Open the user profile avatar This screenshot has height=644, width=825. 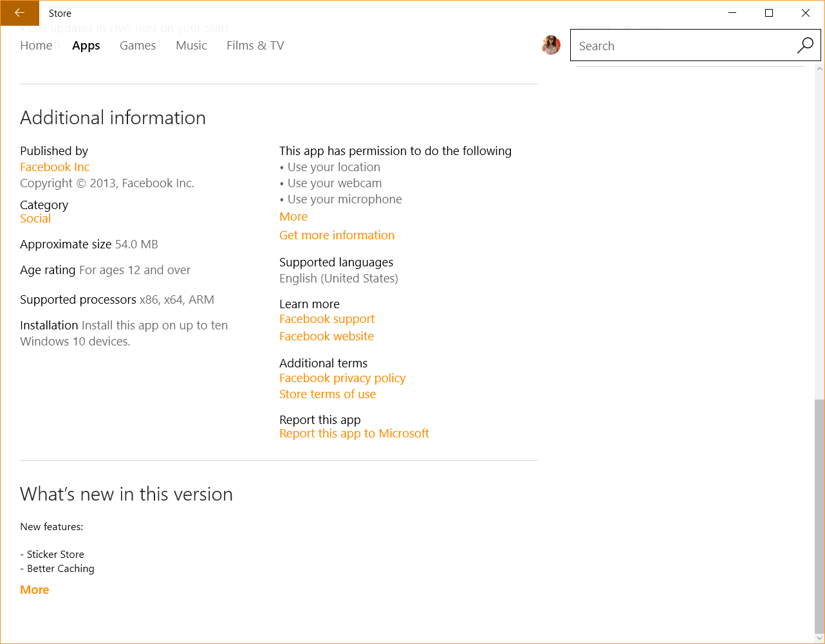pyautogui.click(x=551, y=45)
